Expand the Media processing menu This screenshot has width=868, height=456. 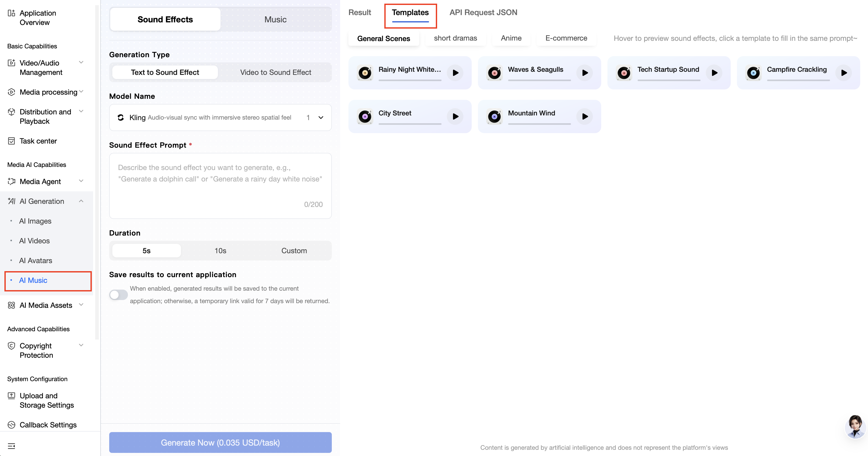81,92
